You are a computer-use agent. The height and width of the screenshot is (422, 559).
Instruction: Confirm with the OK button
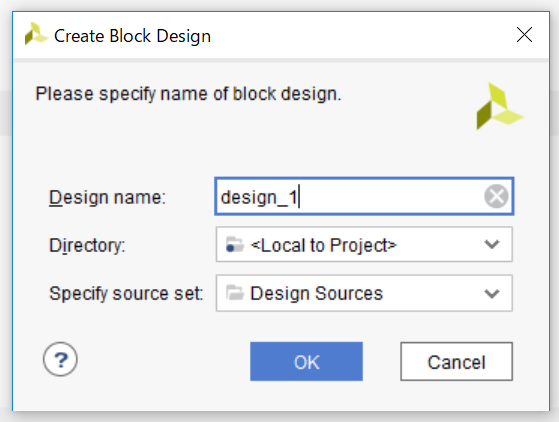[x=306, y=361]
